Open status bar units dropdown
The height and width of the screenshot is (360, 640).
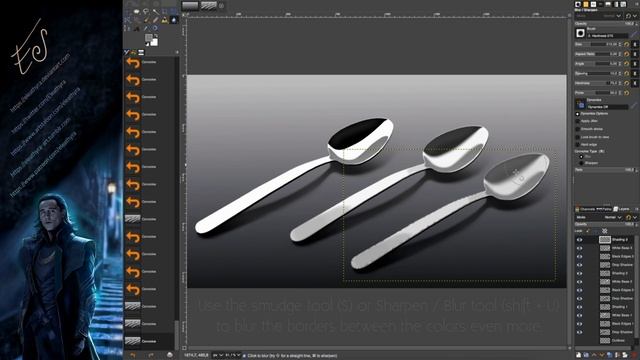click(217, 356)
